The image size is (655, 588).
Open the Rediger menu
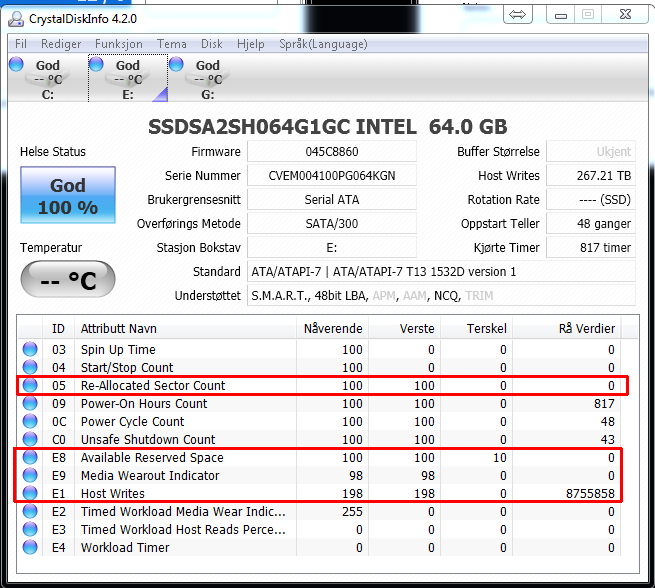(x=61, y=44)
